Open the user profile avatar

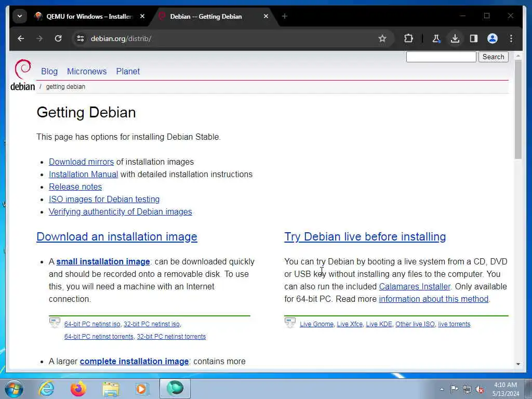[493, 38]
